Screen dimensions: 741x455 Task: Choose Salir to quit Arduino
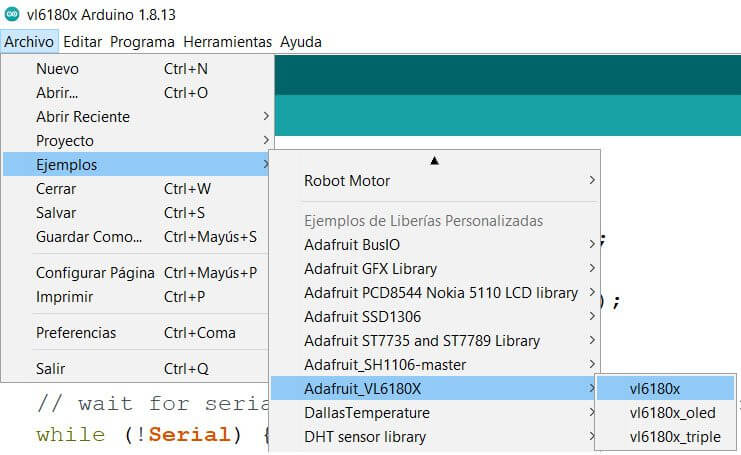pos(51,369)
